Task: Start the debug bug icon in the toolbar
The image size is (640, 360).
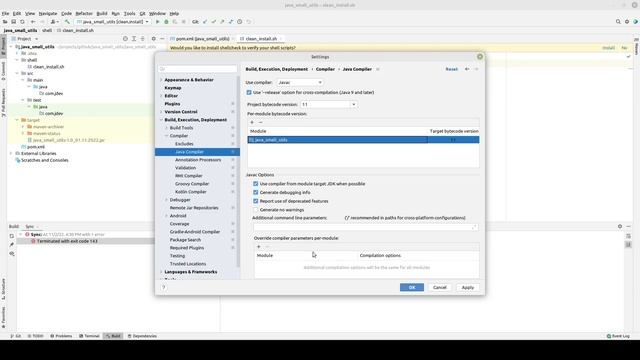Action: click(x=166, y=22)
